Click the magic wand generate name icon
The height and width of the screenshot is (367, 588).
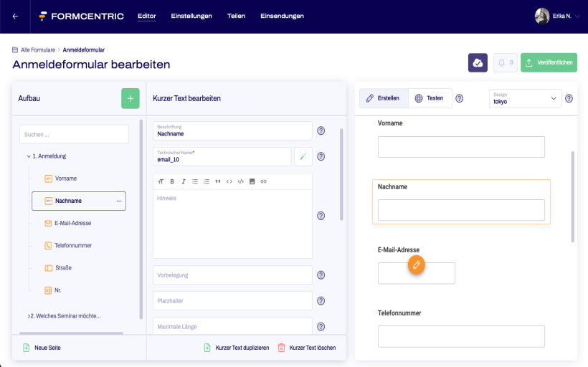303,156
